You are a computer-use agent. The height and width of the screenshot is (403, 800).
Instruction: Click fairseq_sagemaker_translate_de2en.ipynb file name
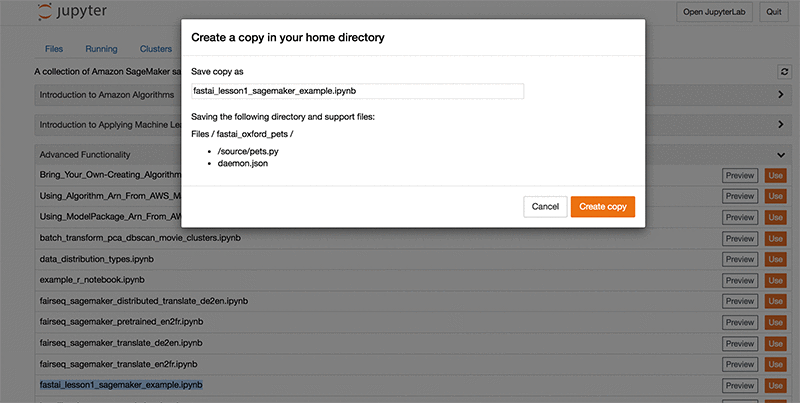[121, 343]
